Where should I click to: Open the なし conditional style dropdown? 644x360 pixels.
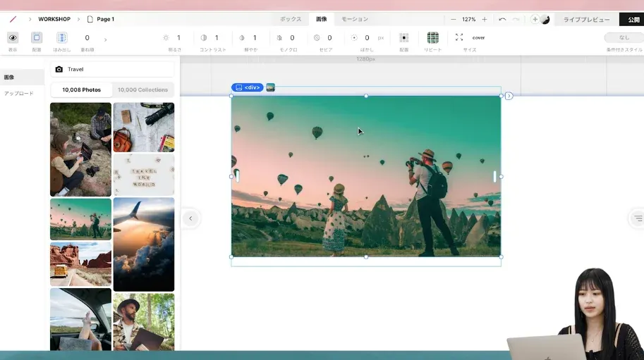(x=624, y=37)
